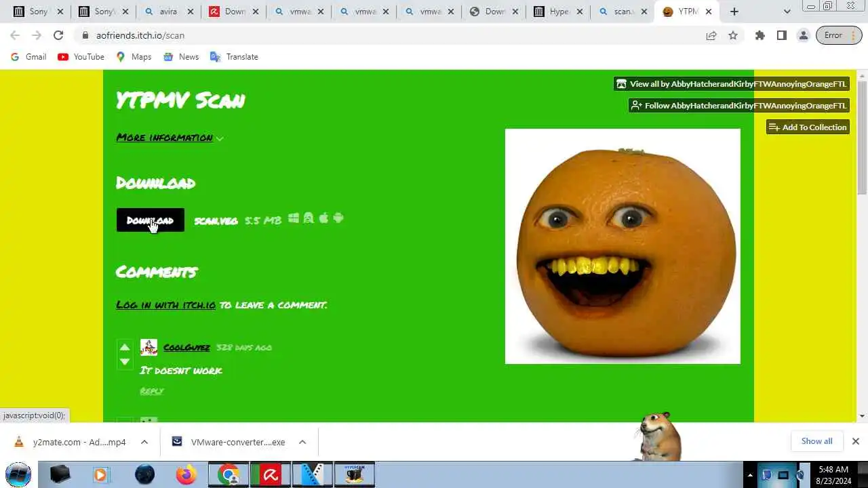The image size is (868, 488).
Task: Open Avira from the taskbar
Action: tap(271, 474)
